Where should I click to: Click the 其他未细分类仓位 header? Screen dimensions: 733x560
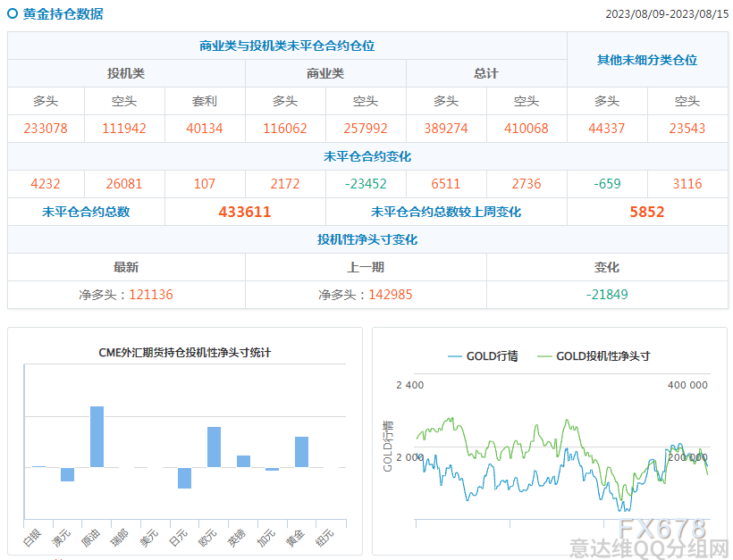pos(647,60)
